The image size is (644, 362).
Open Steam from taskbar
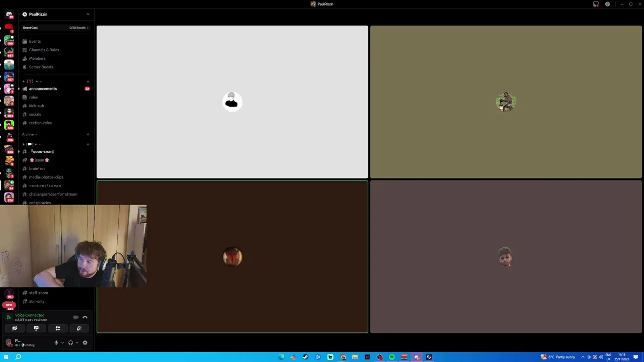[x=305, y=357]
